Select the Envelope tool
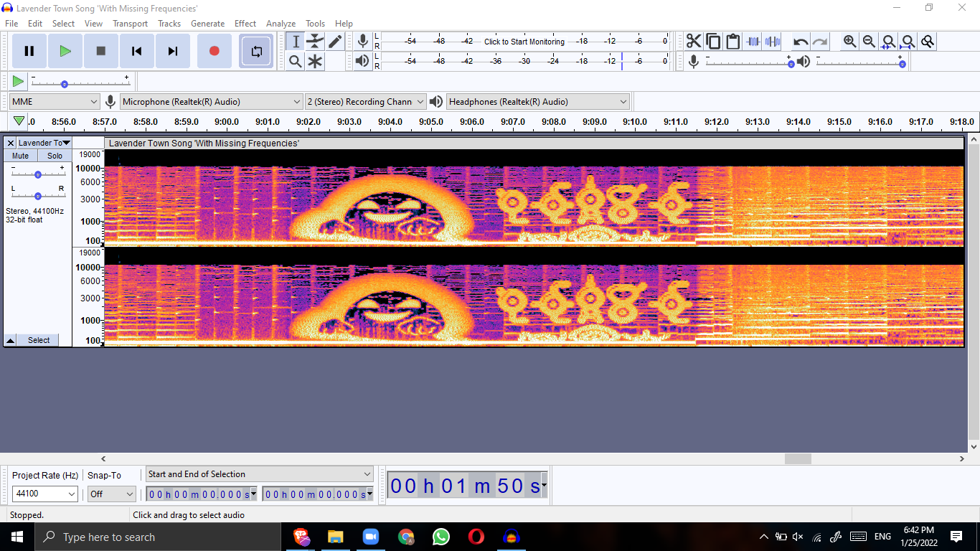980x551 pixels. 315,42
